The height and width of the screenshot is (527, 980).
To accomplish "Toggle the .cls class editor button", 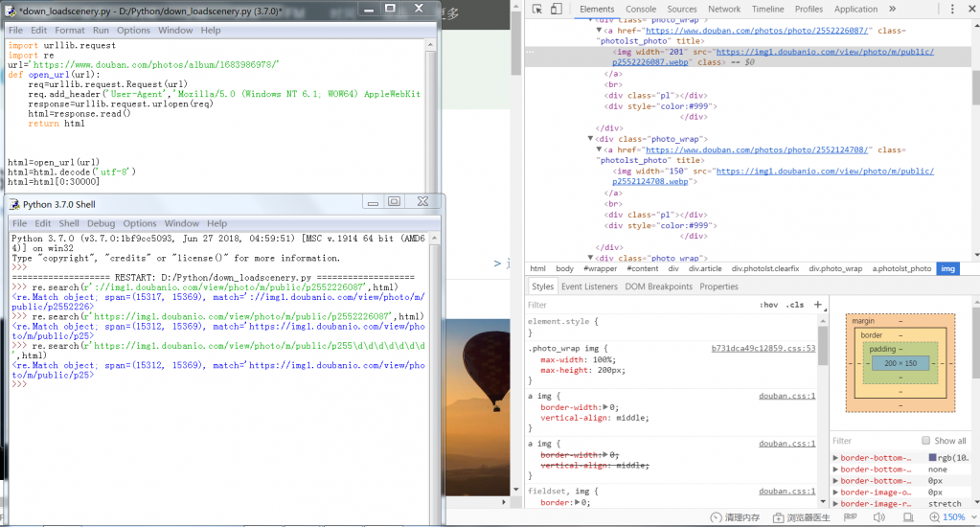I will (x=795, y=305).
